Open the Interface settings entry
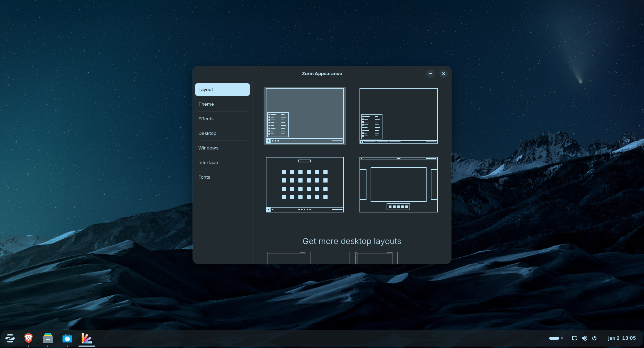 [222, 162]
